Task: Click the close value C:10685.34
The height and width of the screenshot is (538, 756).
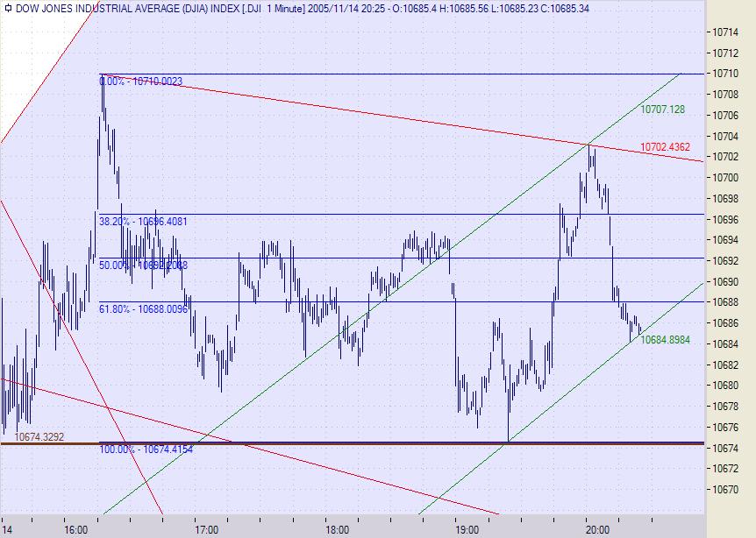Action: tap(565, 9)
